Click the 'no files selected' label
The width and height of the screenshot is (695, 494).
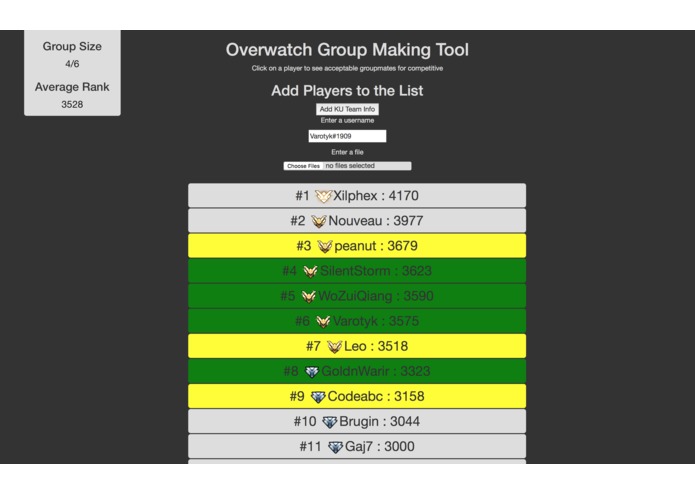click(x=350, y=166)
